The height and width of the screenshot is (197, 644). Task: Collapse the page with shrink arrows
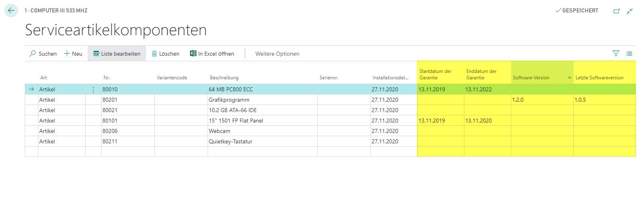pyautogui.click(x=630, y=11)
